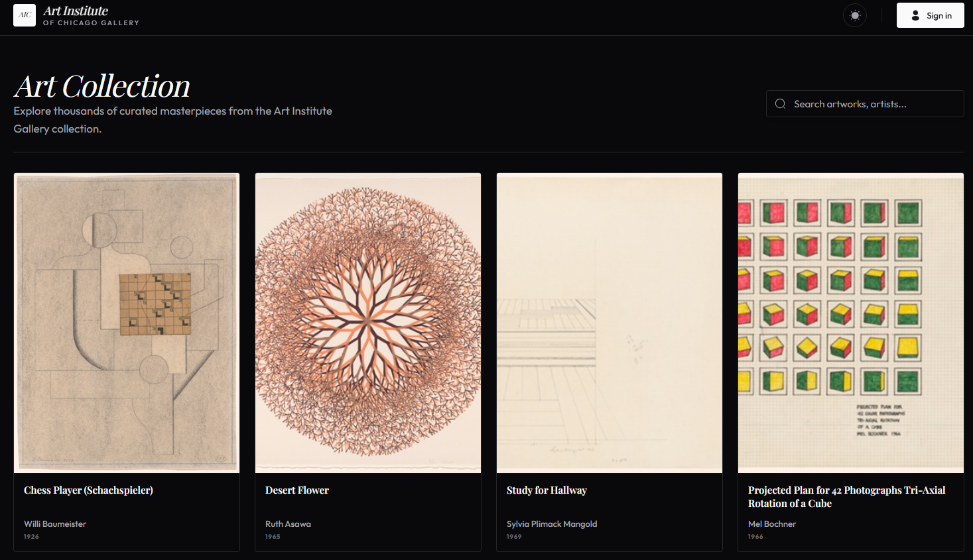Open the Study for Hallway artwork image

(610, 323)
